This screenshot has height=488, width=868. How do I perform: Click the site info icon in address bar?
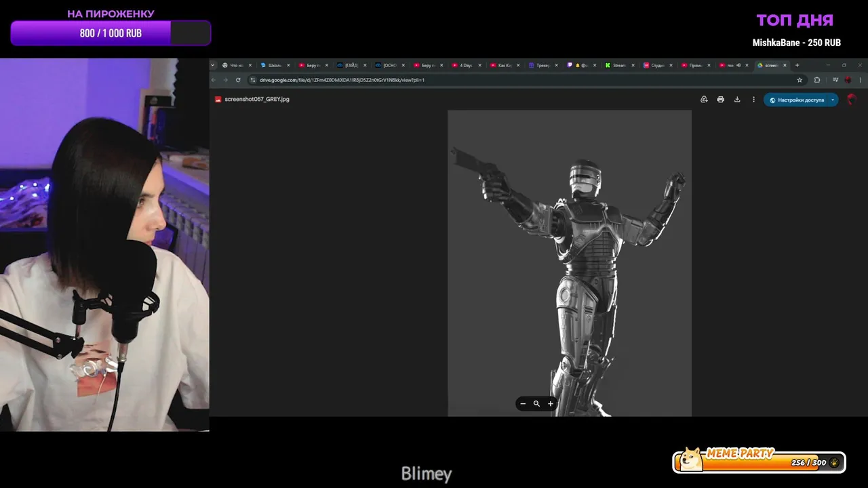coord(253,80)
